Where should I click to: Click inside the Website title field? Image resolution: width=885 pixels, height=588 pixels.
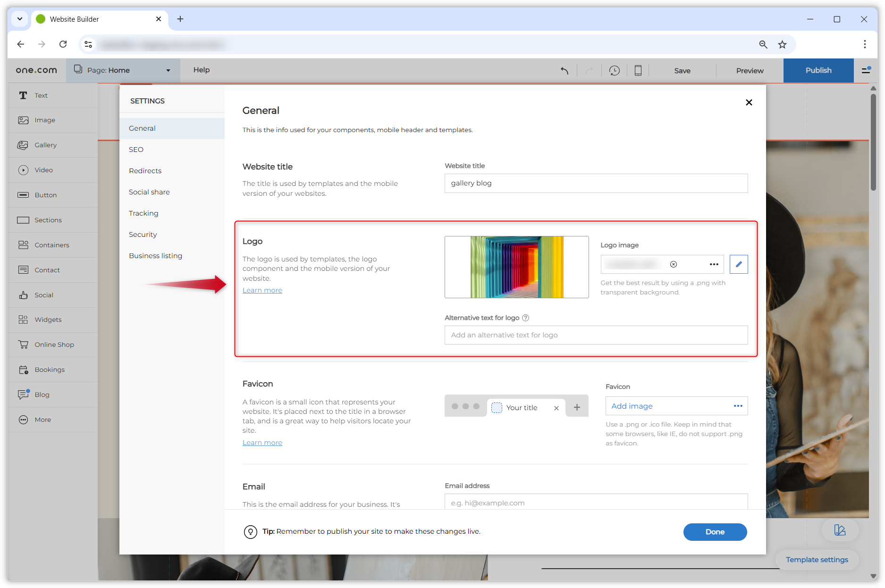point(596,183)
